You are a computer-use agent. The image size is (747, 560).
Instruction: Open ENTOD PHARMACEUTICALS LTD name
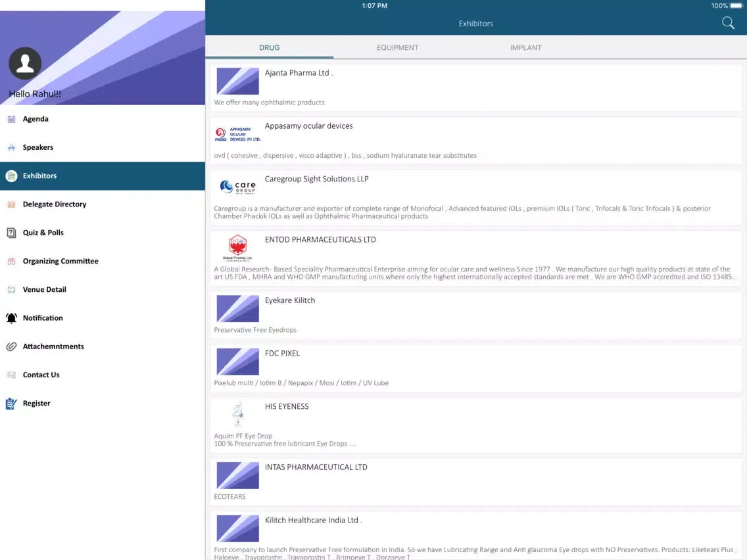tap(320, 239)
